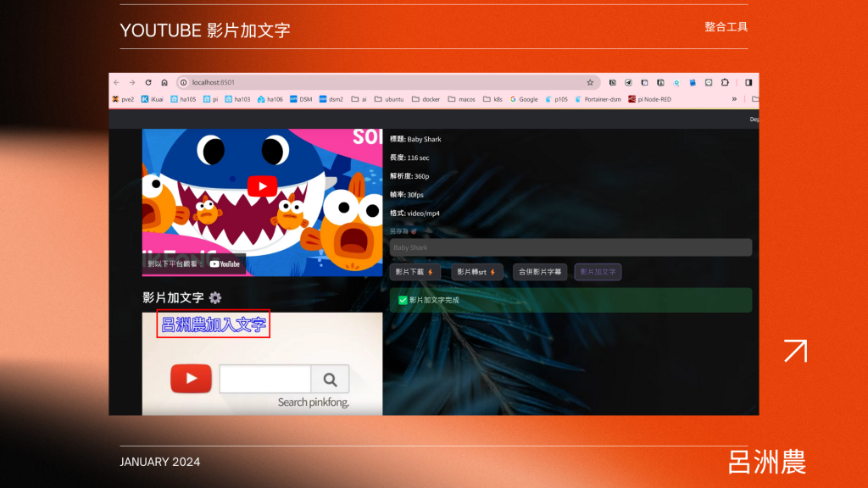Open the gear icon beside 影片加文字 heading
Screen dimensions: 868x488
pyautogui.click(x=215, y=297)
